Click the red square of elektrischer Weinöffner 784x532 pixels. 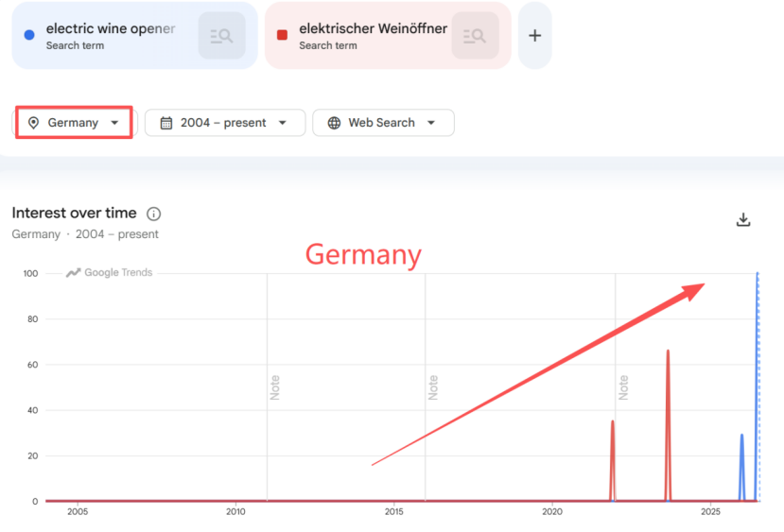[282, 35]
